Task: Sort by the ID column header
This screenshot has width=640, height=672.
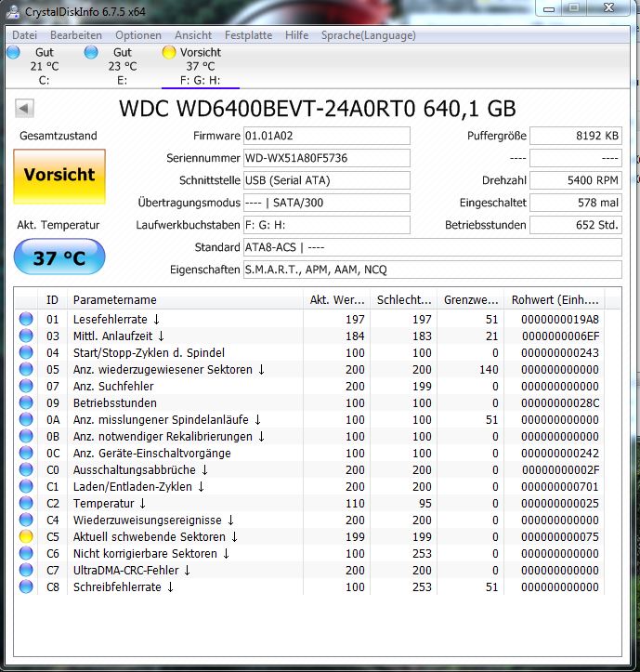Action: point(52,299)
